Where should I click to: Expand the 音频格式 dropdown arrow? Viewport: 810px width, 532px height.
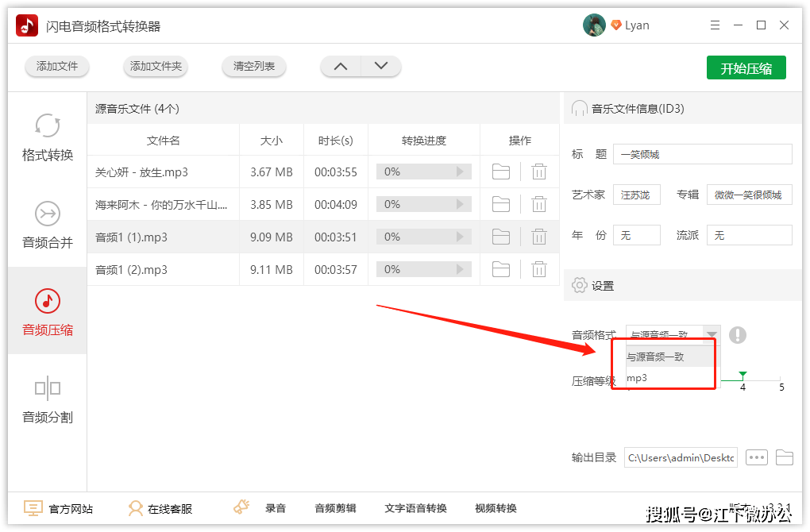pos(712,333)
